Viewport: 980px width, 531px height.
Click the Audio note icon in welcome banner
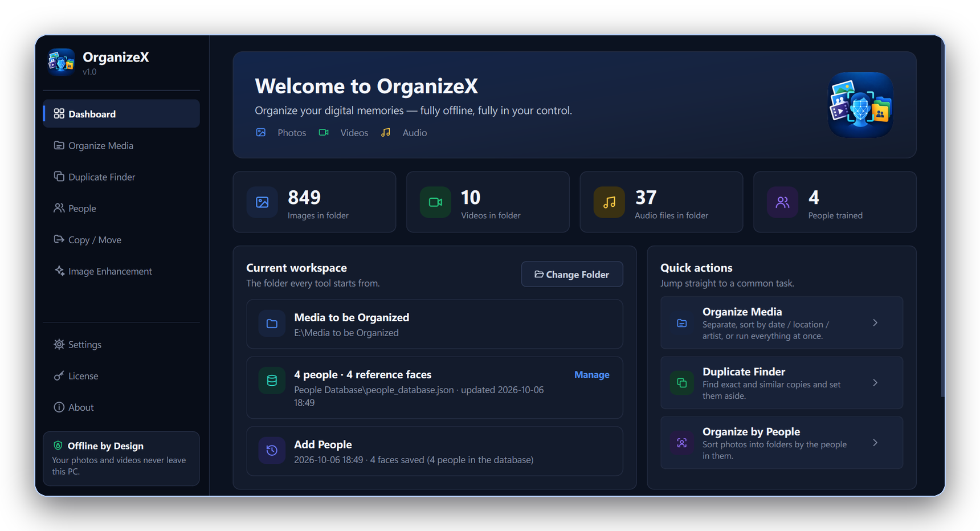pos(386,132)
